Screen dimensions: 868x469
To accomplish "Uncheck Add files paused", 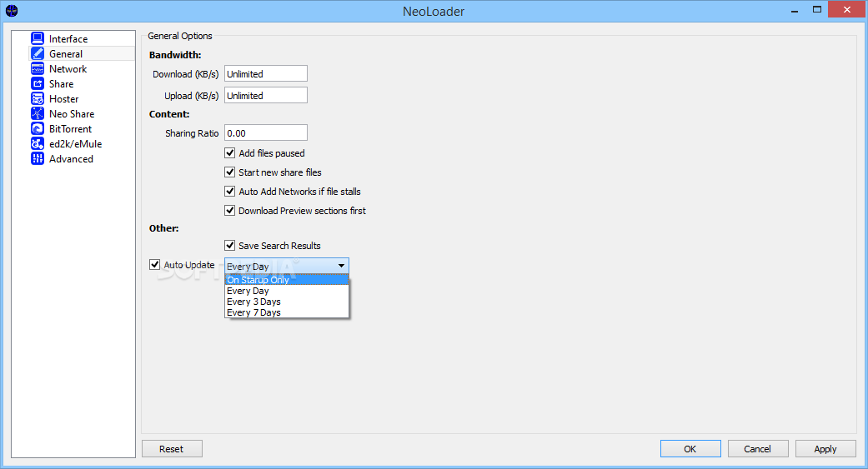I will click(230, 152).
